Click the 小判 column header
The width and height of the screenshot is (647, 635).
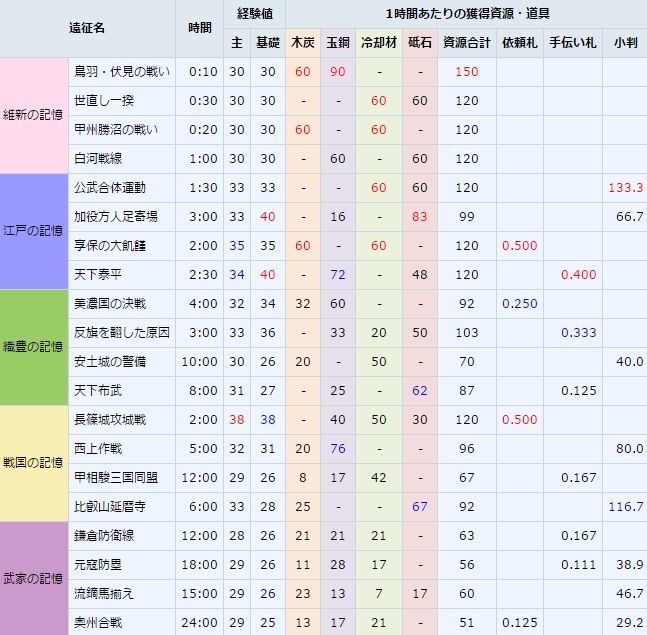click(x=626, y=42)
